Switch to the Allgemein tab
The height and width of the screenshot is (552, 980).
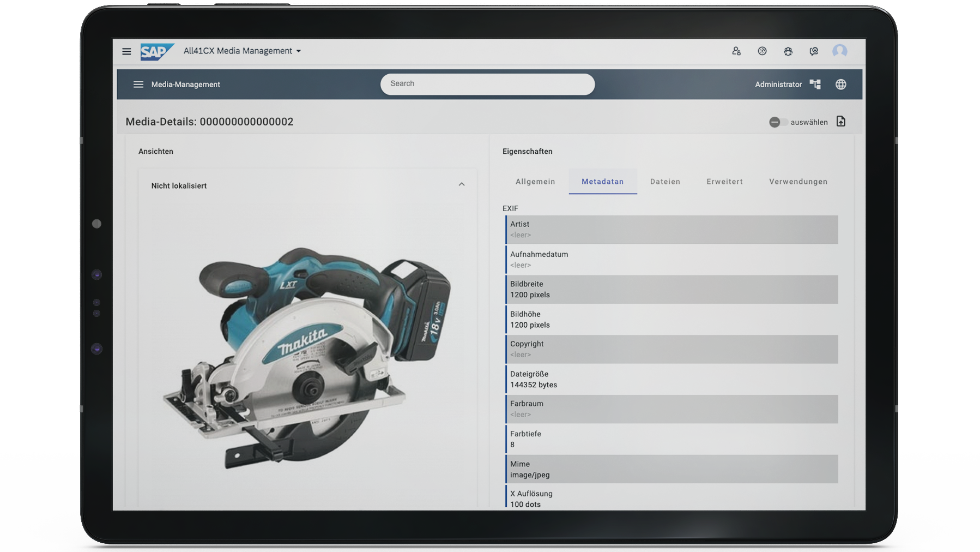coord(535,182)
